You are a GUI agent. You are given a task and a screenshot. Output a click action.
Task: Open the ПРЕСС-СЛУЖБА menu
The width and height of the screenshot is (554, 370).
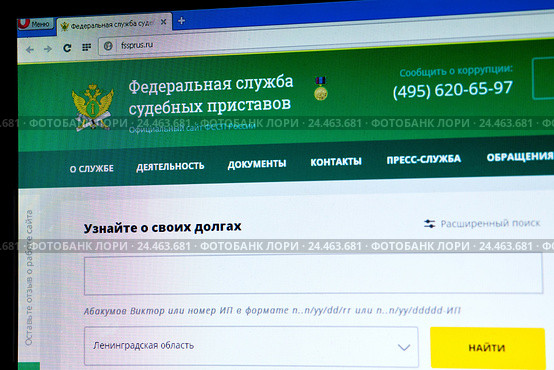tap(424, 159)
